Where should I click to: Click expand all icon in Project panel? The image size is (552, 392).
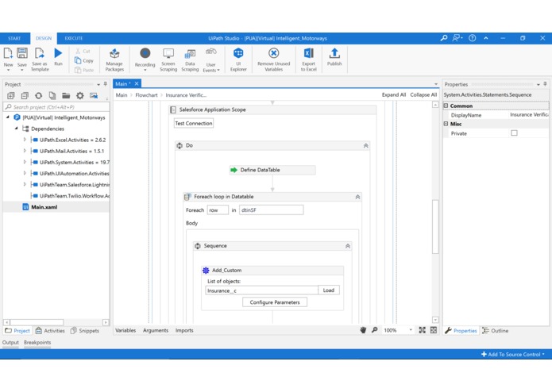coord(11,96)
